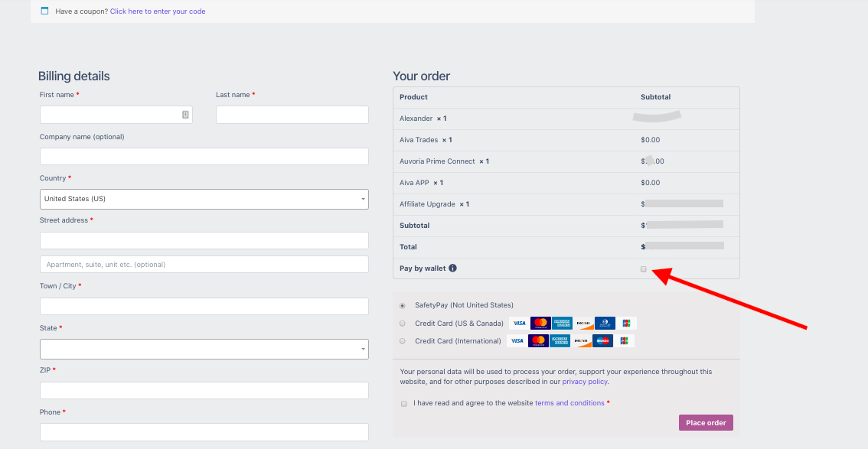Enable the Pay by wallet checkbox
Screen dimensions: 868x449
tap(643, 269)
